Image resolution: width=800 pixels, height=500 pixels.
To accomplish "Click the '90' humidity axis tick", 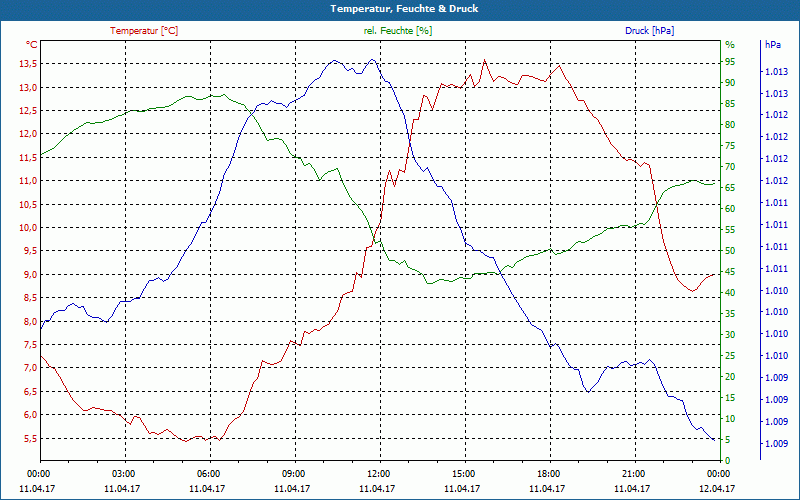I will [x=730, y=83].
